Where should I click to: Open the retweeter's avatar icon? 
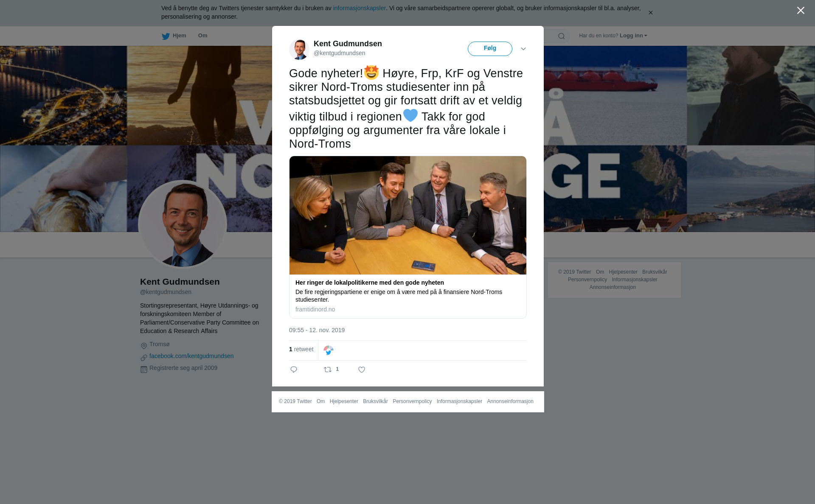pos(329,350)
